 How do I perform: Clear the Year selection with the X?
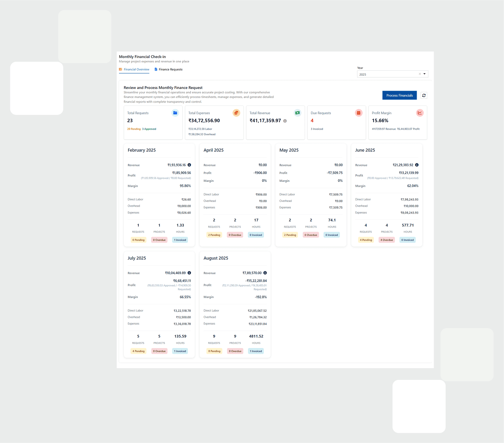[x=420, y=74]
